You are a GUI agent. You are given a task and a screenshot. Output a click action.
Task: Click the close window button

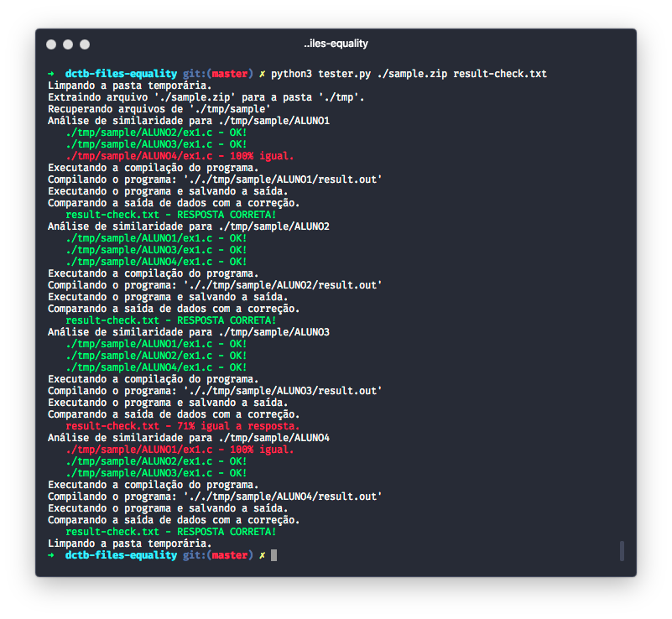[x=51, y=44]
